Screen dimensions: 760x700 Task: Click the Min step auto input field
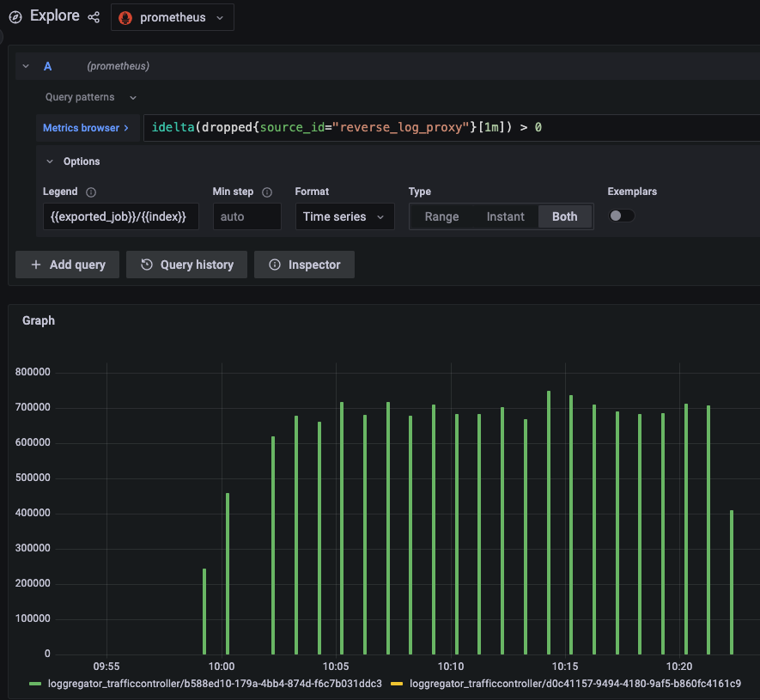(x=246, y=216)
